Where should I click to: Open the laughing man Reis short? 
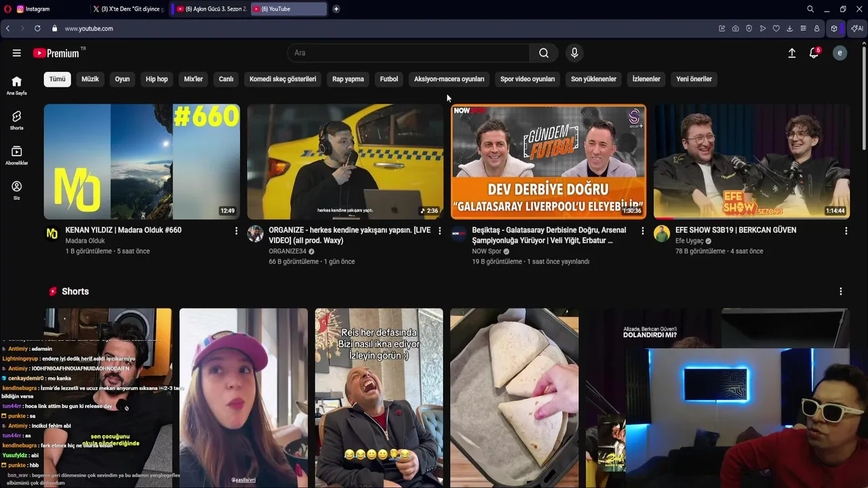(379, 398)
